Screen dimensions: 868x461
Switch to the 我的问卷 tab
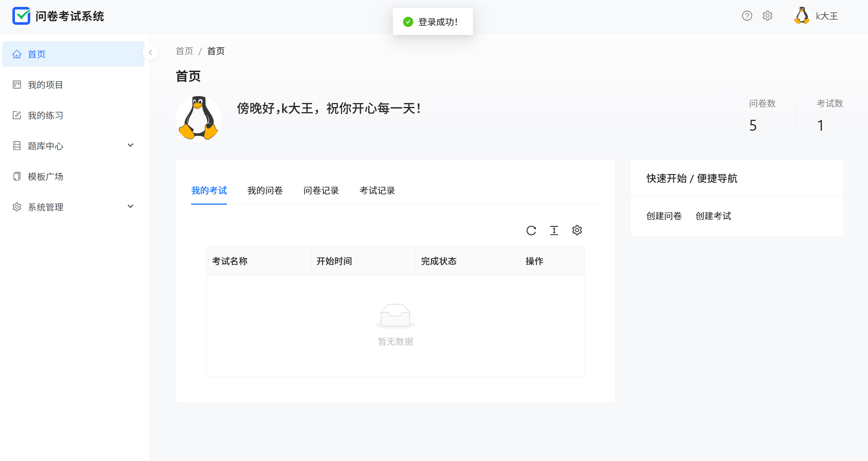point(265,190)
